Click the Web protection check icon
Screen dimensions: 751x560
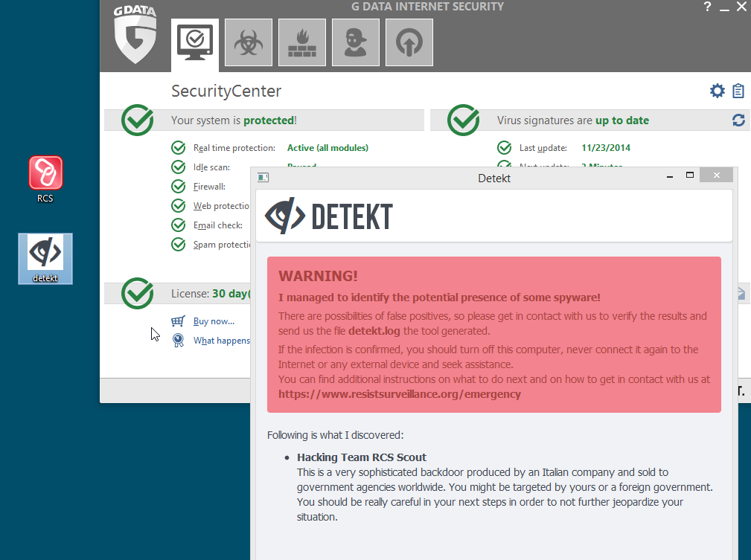click(178, 206)
